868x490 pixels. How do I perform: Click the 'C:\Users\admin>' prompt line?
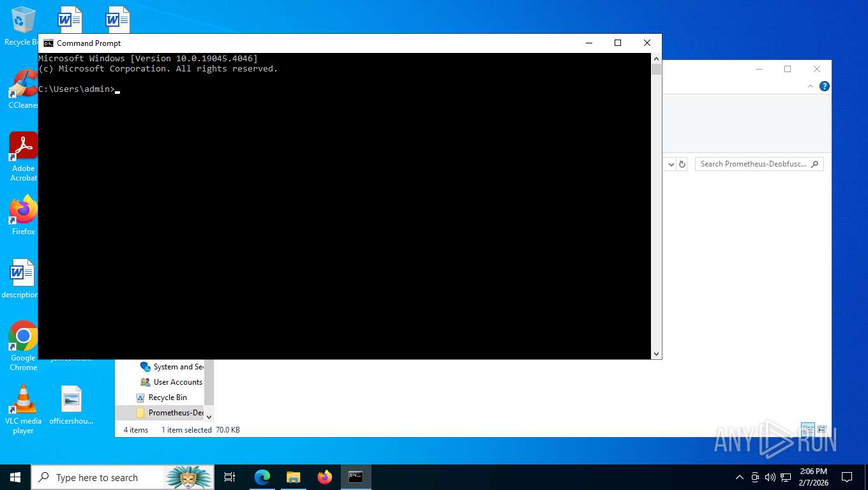77,89
